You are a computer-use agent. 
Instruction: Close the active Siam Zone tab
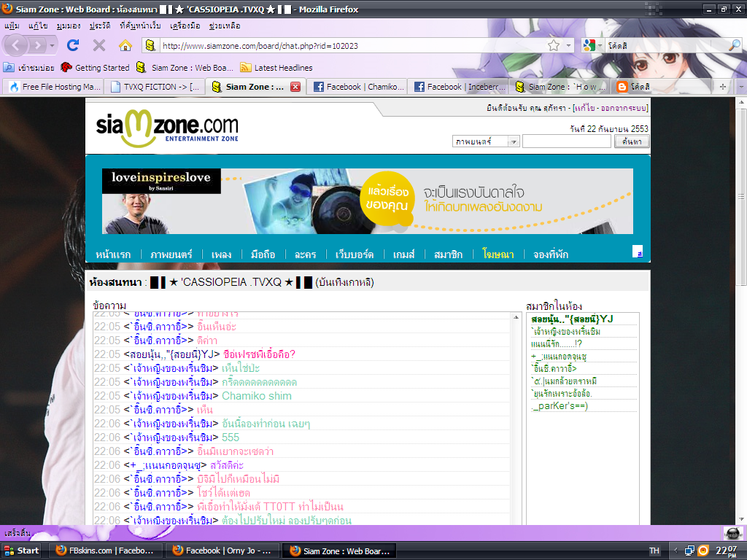(x=295, y=87)
